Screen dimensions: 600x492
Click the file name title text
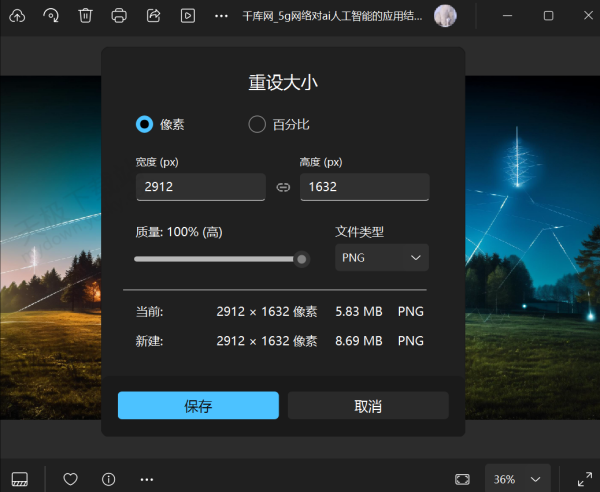point(332,16)
